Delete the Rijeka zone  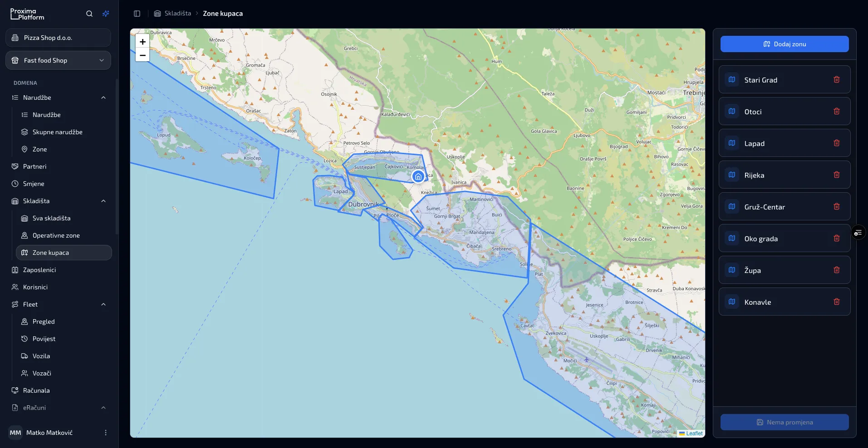pyautogui.click(x=837, y=175)
